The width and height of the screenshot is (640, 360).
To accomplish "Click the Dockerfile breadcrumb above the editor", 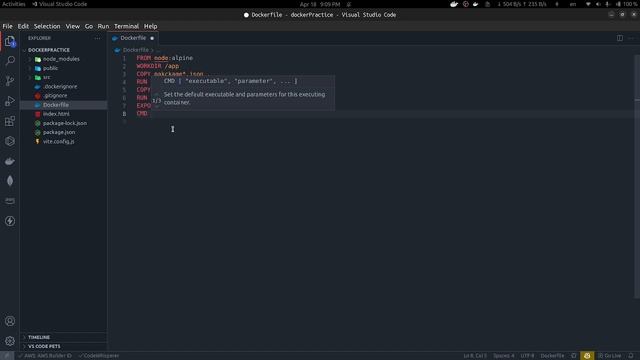I will pyautogui.click(x=136, y=50).
